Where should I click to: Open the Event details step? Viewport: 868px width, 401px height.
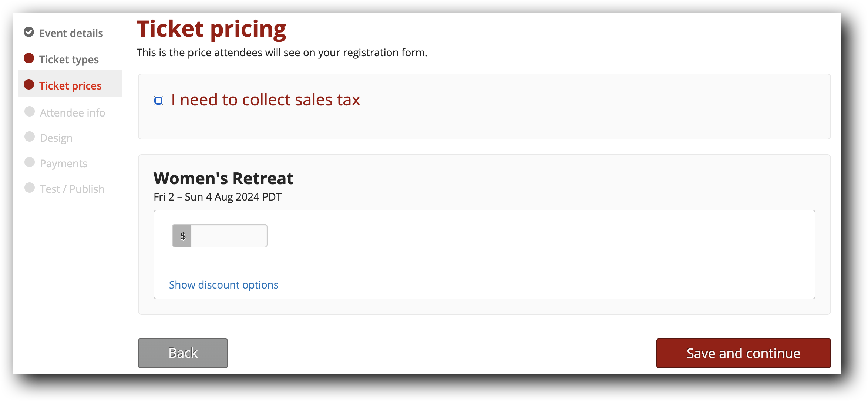pyautogui.click(x=71, y=33)
